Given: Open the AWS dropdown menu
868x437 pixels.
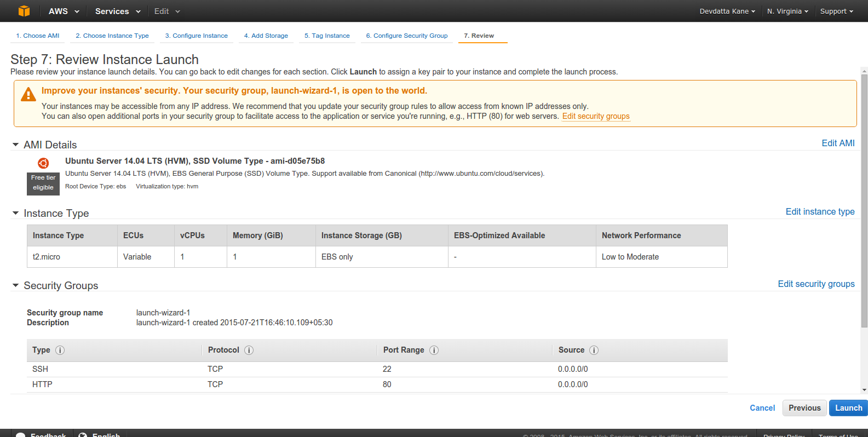Looking at the screenshot, I should (64, 11).
